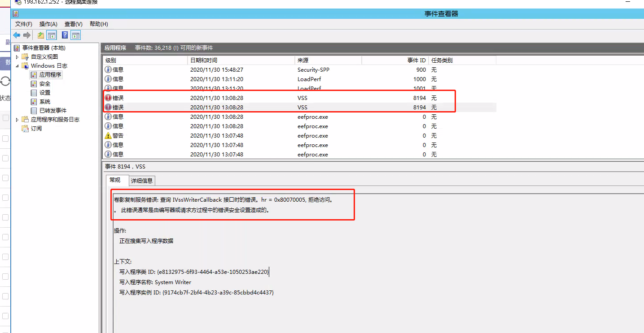Click the 写入程序类 ID GUID line
Image resolution: width=644 pixels, height=333 pixels.
tap(194, 272)
